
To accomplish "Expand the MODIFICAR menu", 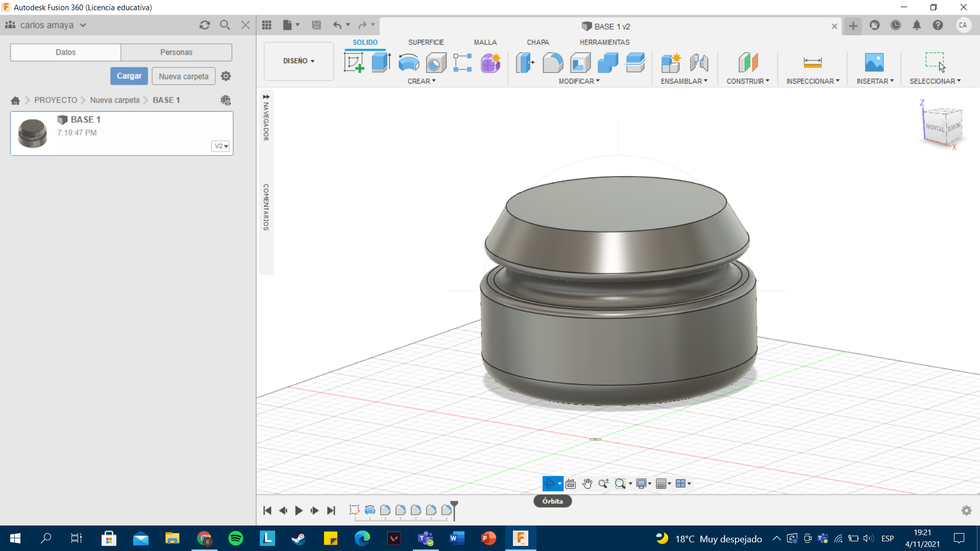I will (579, 81).
